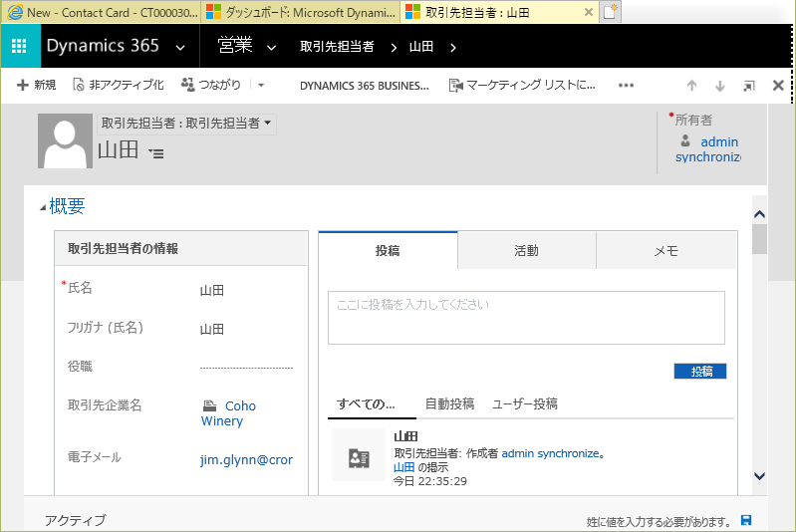Open Coho Winery account link
The width and height of the screenshot is (796, 532).
coord(228,413)
